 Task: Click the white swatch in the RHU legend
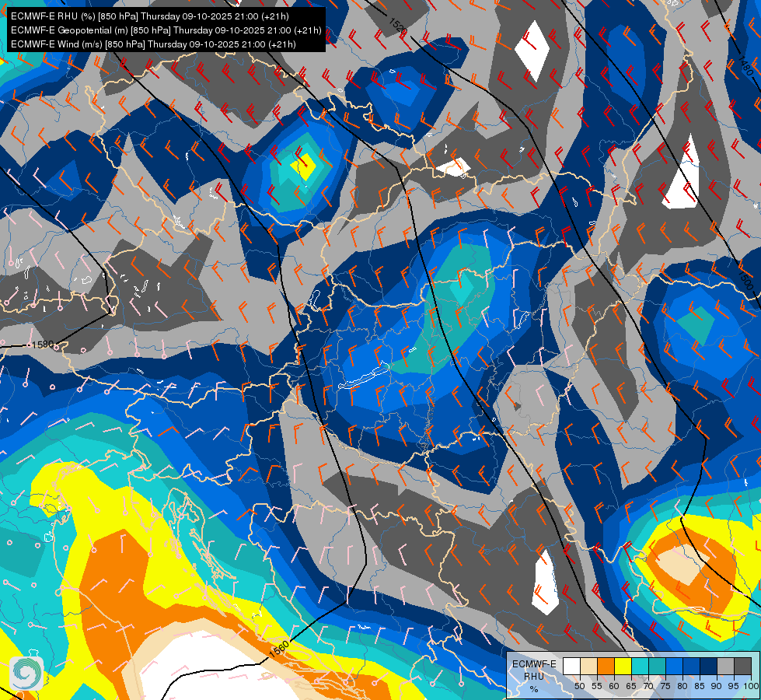click(571, 666)
